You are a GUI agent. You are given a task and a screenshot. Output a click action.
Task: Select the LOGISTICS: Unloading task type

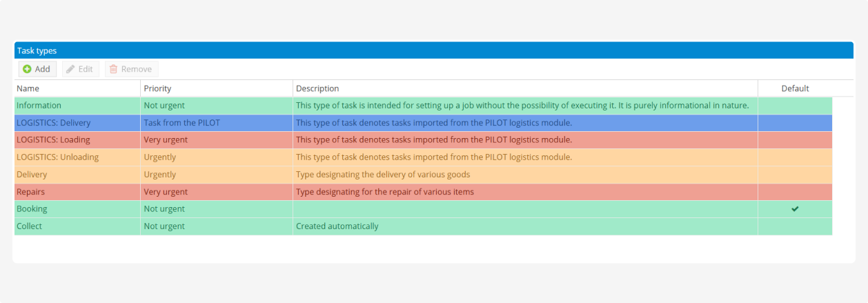(x=57, y=157)
